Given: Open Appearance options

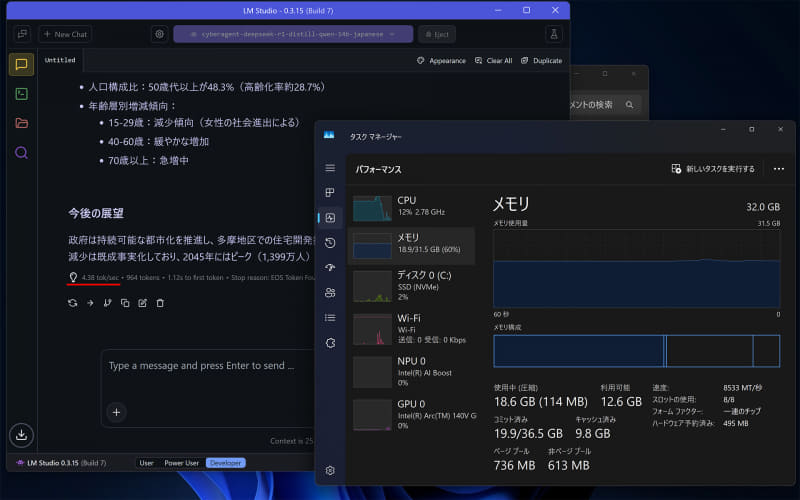Looking at the screenshot, I should pyautogui.click(x=441, y=61).
